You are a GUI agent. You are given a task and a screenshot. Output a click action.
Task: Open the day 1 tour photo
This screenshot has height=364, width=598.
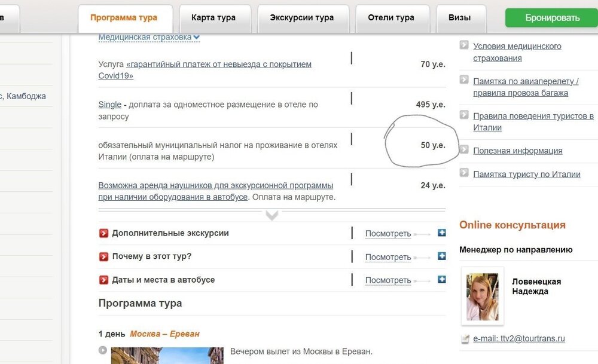167,356
